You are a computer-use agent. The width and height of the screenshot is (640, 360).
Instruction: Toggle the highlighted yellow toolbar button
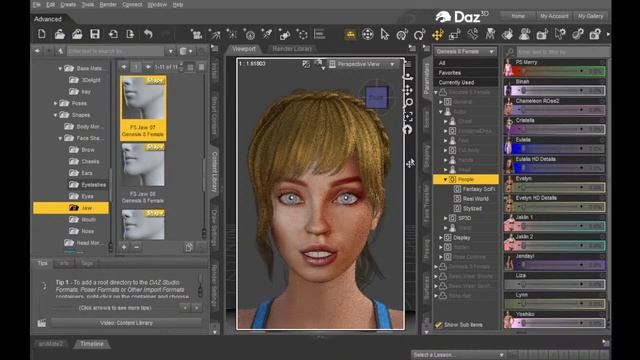click(x=350, y=35)
